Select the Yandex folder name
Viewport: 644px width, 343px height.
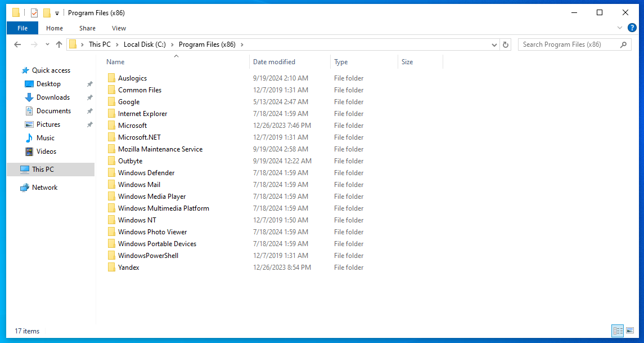[129, 268]
